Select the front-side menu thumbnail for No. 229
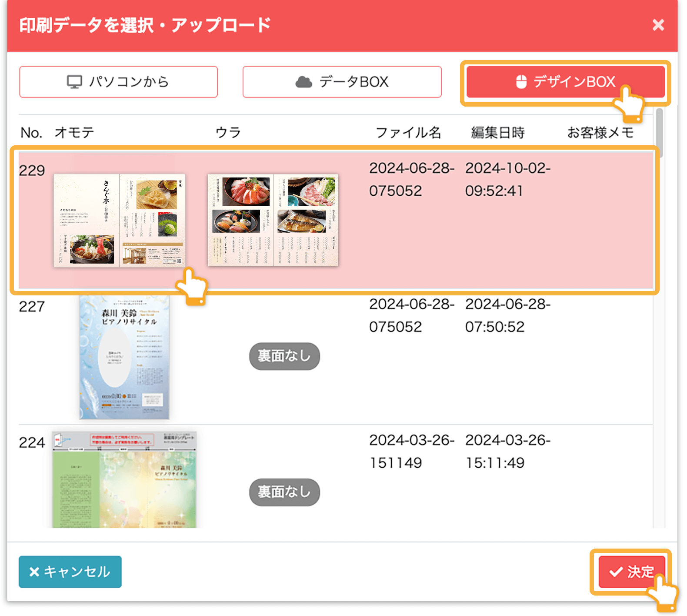 coord(120,220)
